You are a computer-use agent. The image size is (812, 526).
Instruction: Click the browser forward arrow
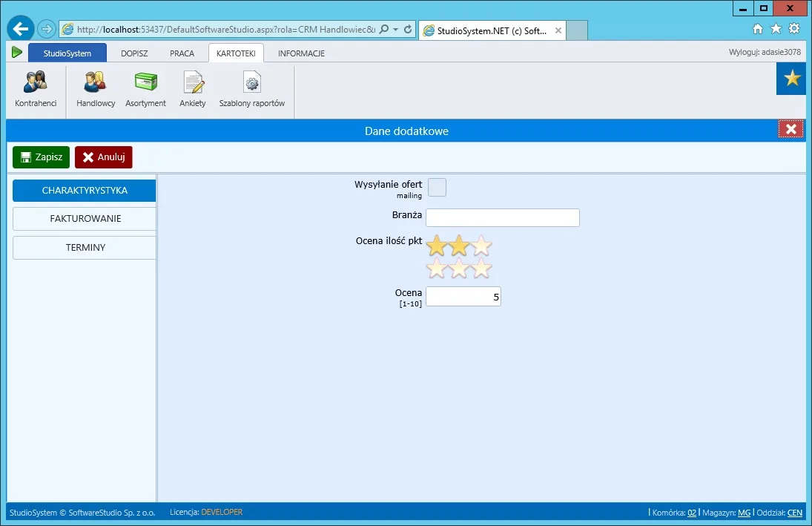pyautogui.click(x=47, y=29)
